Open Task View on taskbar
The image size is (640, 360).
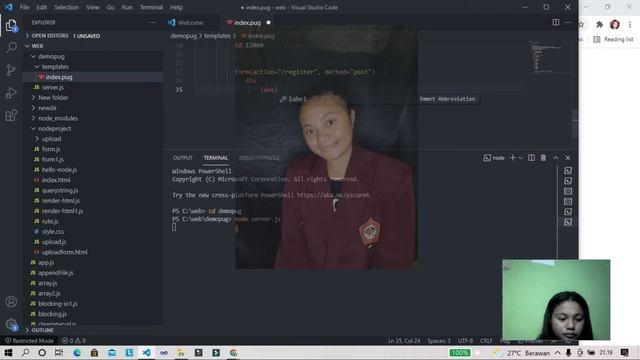coord(59,353)
